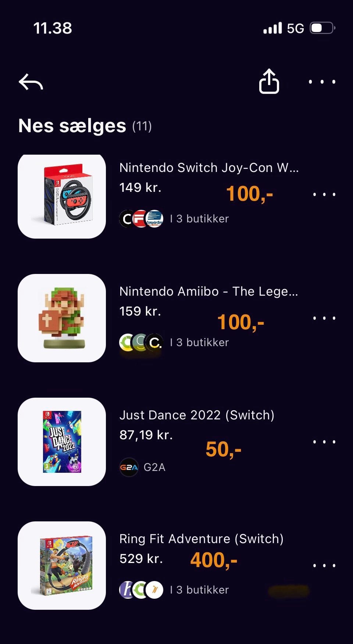The width and height of the screenshot is (353, 644).
Task: Select Nintendo Amiibo - The Lege... title
Action: tap(208, 291)
